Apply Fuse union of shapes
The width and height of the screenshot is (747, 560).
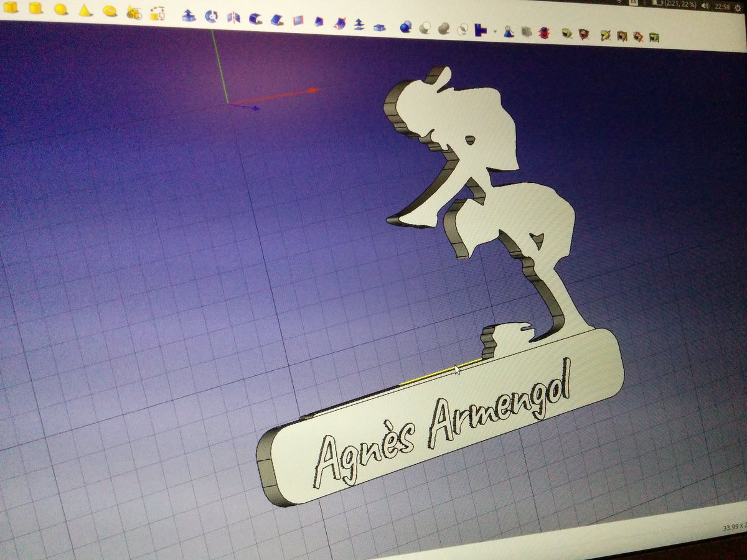(x=444, y=29)
